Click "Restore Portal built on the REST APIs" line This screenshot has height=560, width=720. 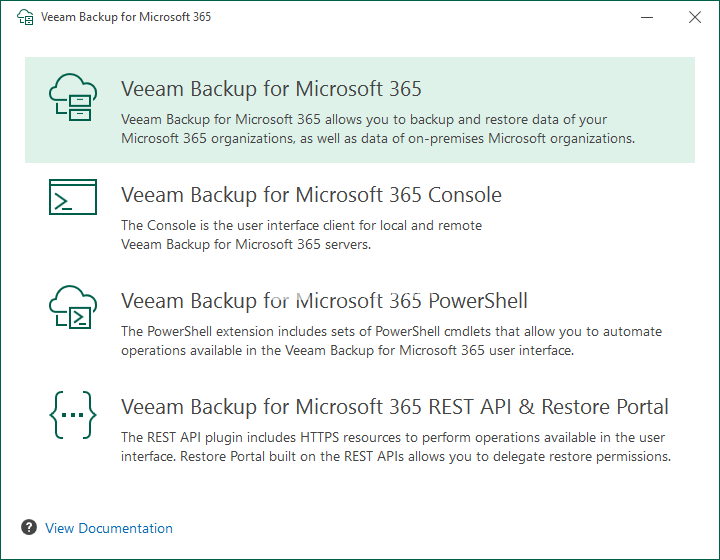(395, 457)
